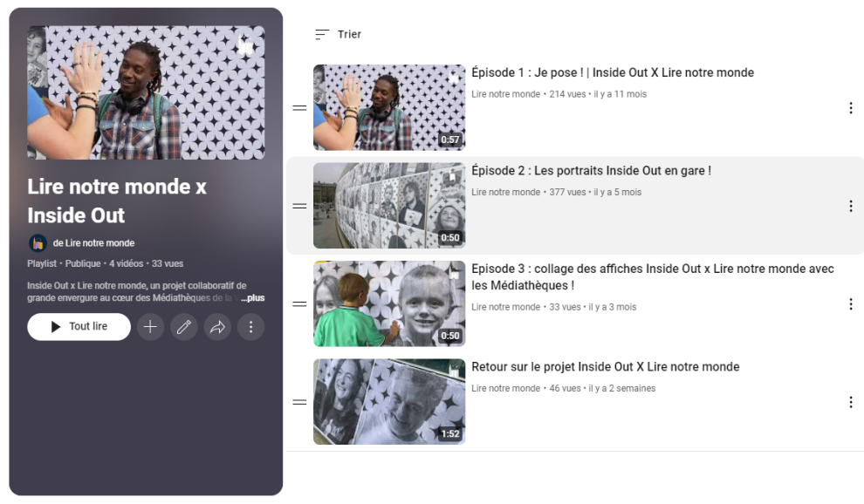Grab the drag handle for Épisode 1
The width and height of the screenshot is (864, 504).
pos(299,108)
